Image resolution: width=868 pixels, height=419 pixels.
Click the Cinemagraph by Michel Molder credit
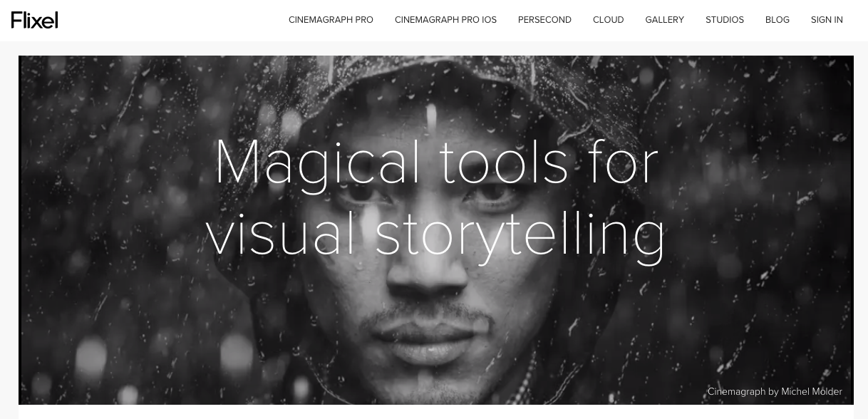(775, 391)
